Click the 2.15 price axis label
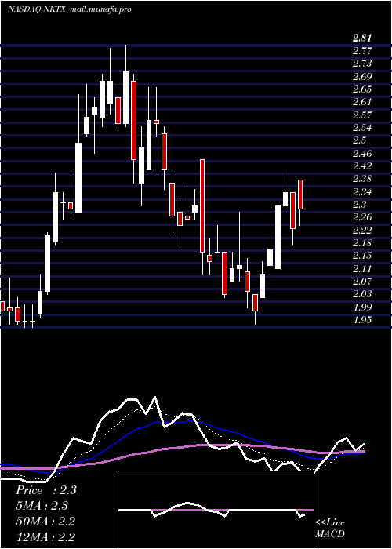This screenshot has height=549, width=392. click(x=362, y=256)
